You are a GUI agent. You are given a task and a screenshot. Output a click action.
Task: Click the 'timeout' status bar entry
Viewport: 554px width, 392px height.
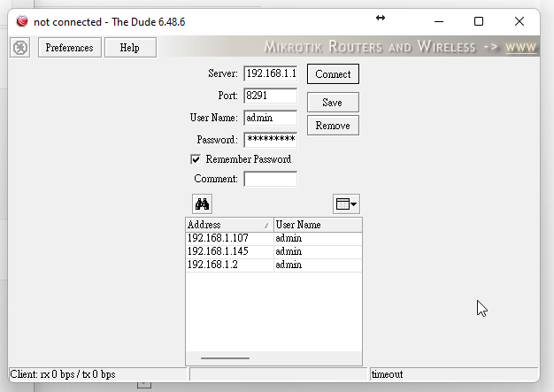[x=388, y=374]
